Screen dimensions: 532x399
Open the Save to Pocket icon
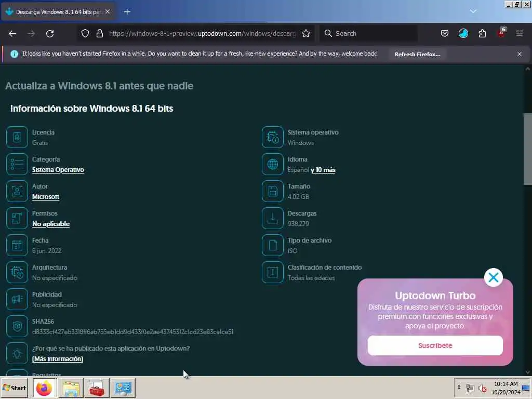pos(445,34)
